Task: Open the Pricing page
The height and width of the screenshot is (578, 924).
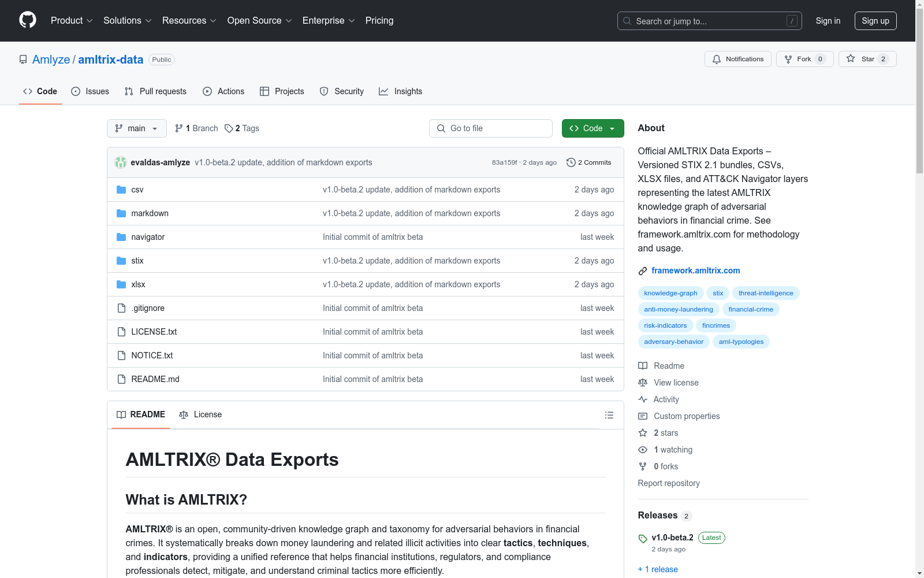Action: point(379,20)
